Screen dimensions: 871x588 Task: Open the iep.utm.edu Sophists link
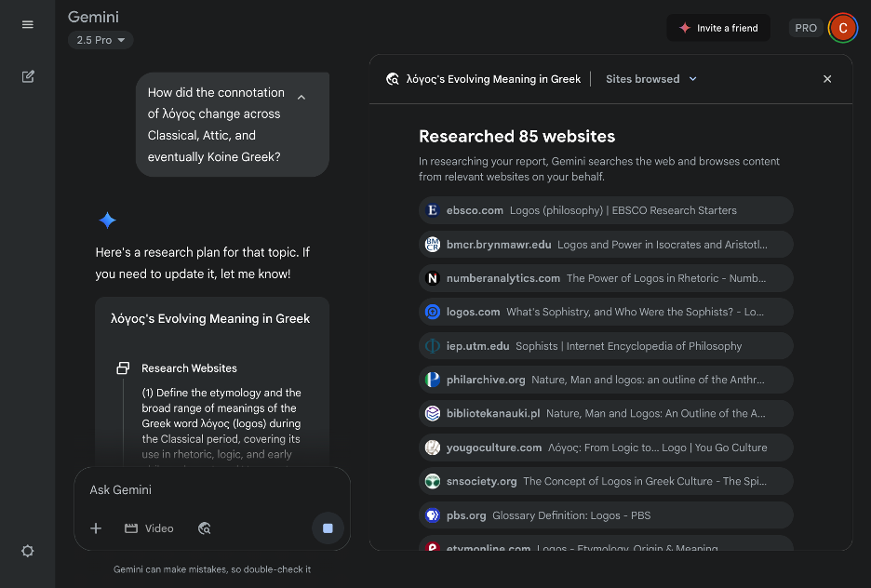click(x=606, y=346)
